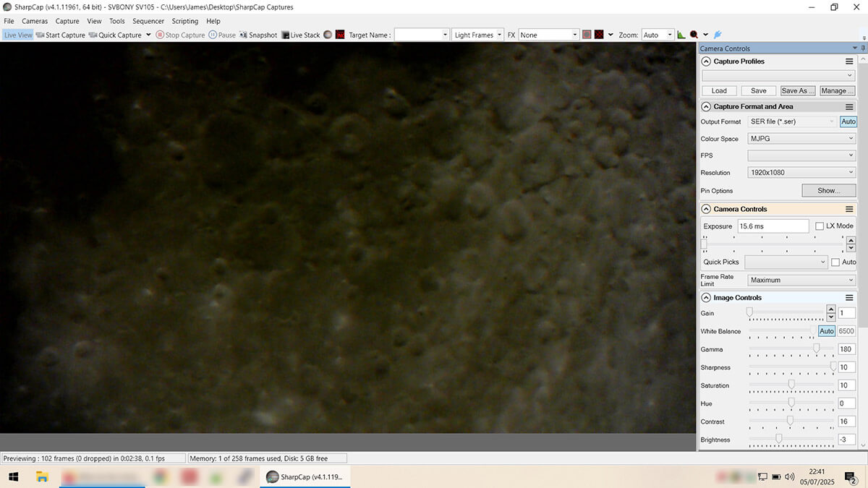Click the Live View toolbar button

[x=18, y=35]
